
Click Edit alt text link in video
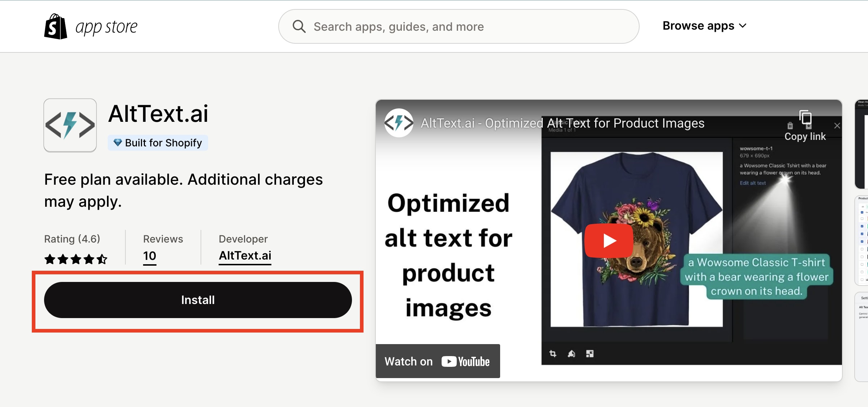[x=753, y=183]
